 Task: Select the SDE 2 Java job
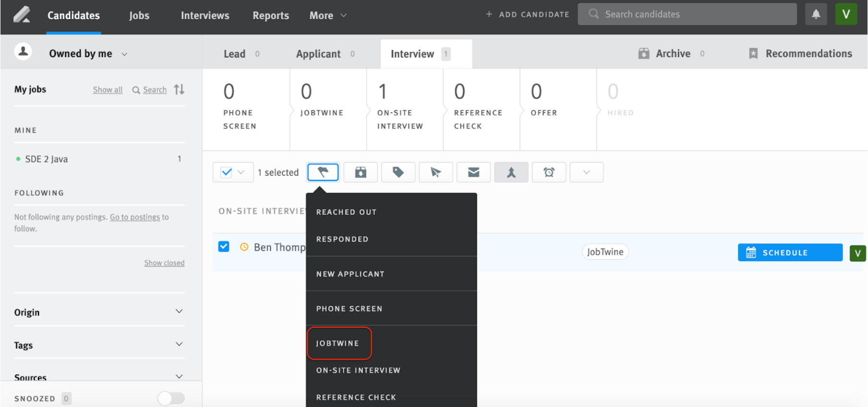[x=99, y=159]
